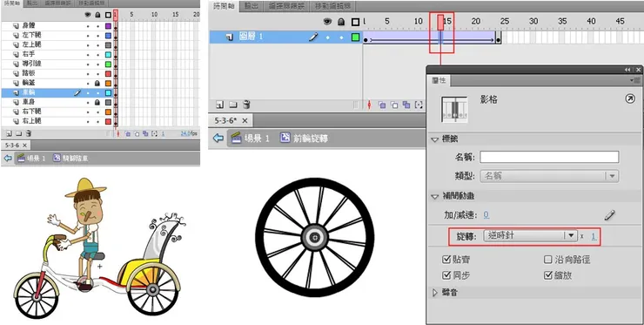Click the playhead in right timeline
Viewport: 644px width, 325px height.
tap(440, 22)
